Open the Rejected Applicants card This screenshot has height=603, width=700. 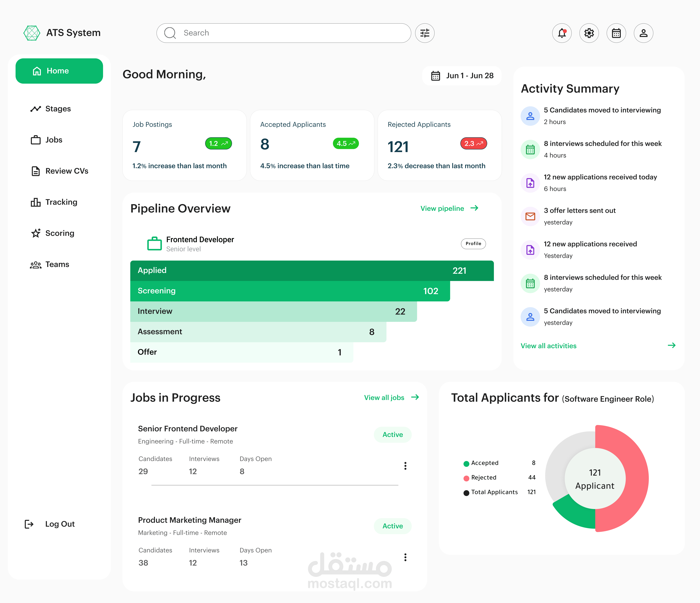tap(440, 145)
